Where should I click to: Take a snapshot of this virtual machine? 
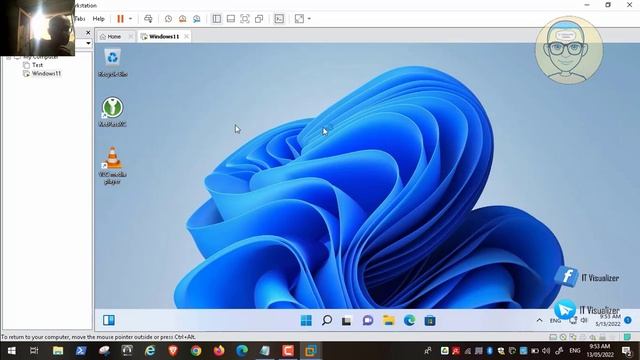(x=168, y=19)
